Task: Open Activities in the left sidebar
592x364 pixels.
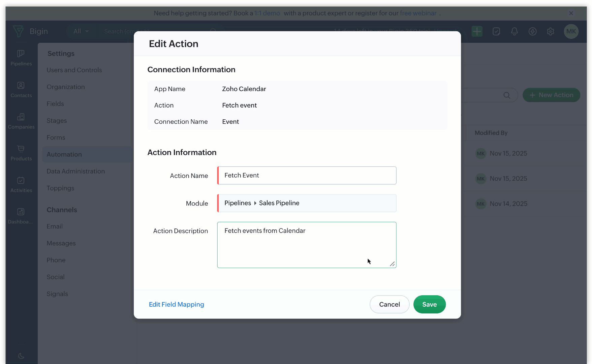Action: (21, 185)
